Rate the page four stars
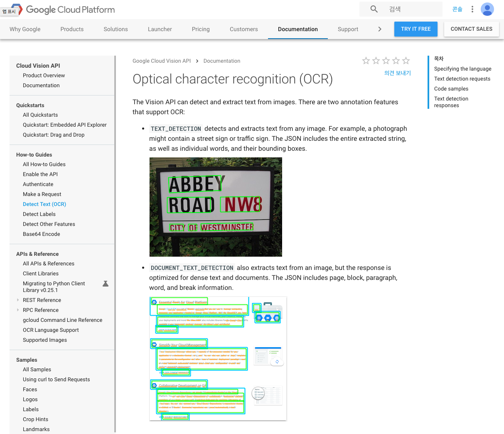Screen dimensions: 504x434 point(396,61)
